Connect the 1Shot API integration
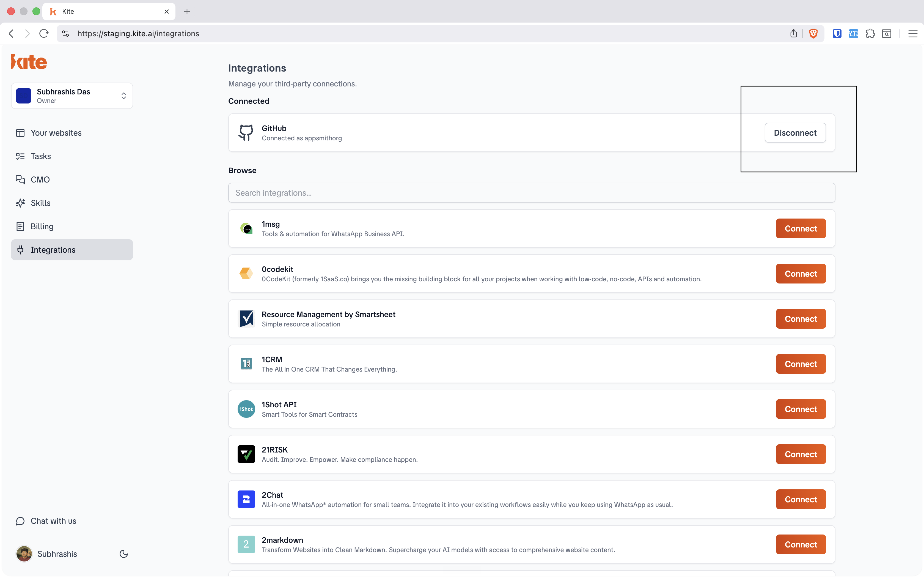Screen dimensions: 924x578 801,409
